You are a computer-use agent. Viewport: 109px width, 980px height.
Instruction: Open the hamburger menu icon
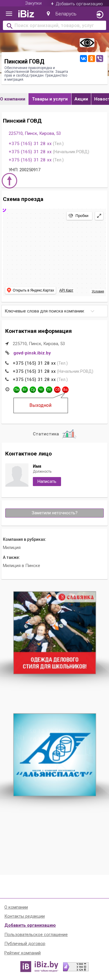pyautogui.click(x=9, y=14)
